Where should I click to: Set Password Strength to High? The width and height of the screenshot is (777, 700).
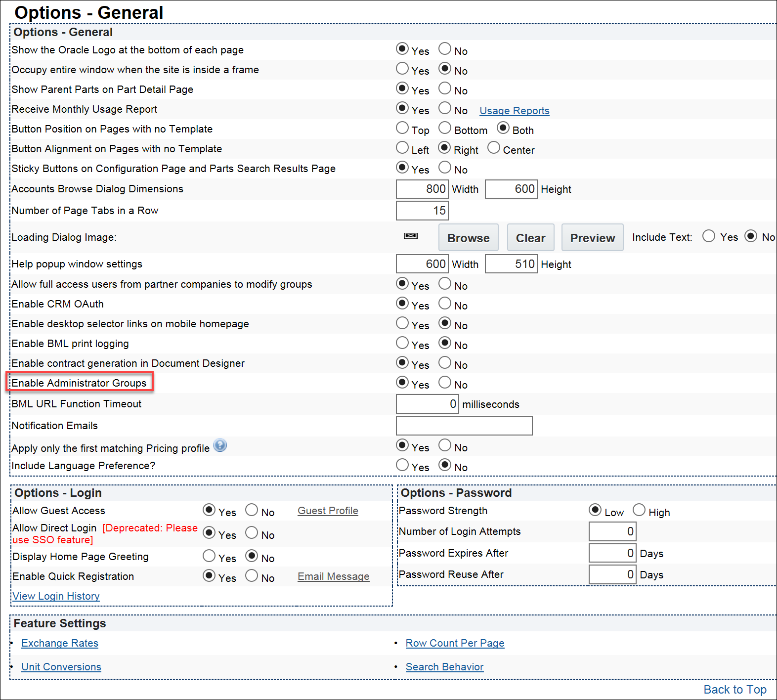click(639, 510)
